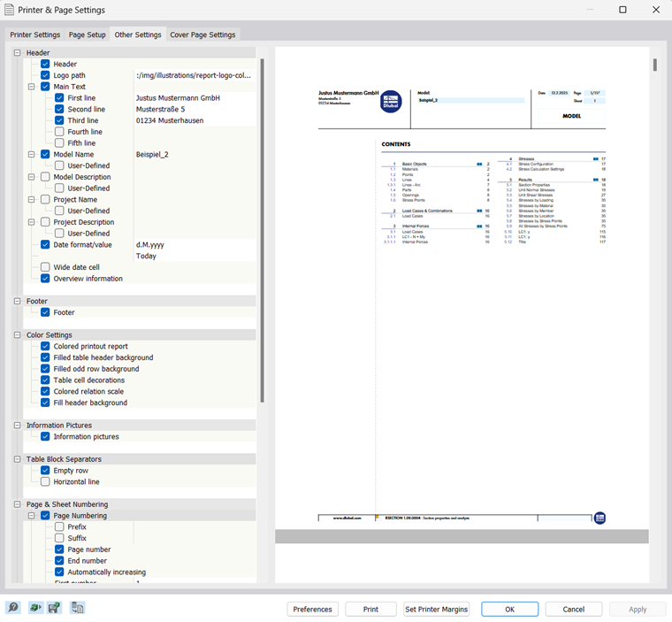Toggle Fill header background checkbox
This screenshot has width=672, height=622.
click(45, 403)
